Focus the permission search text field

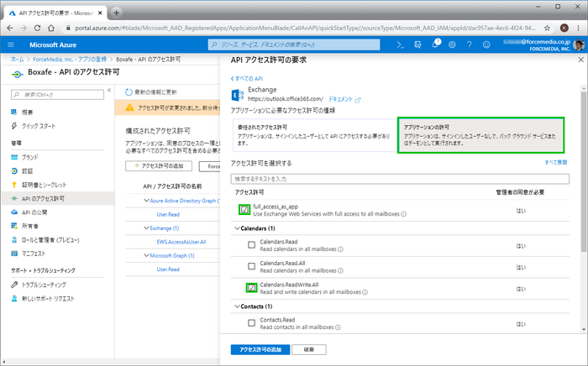(400, 179)
